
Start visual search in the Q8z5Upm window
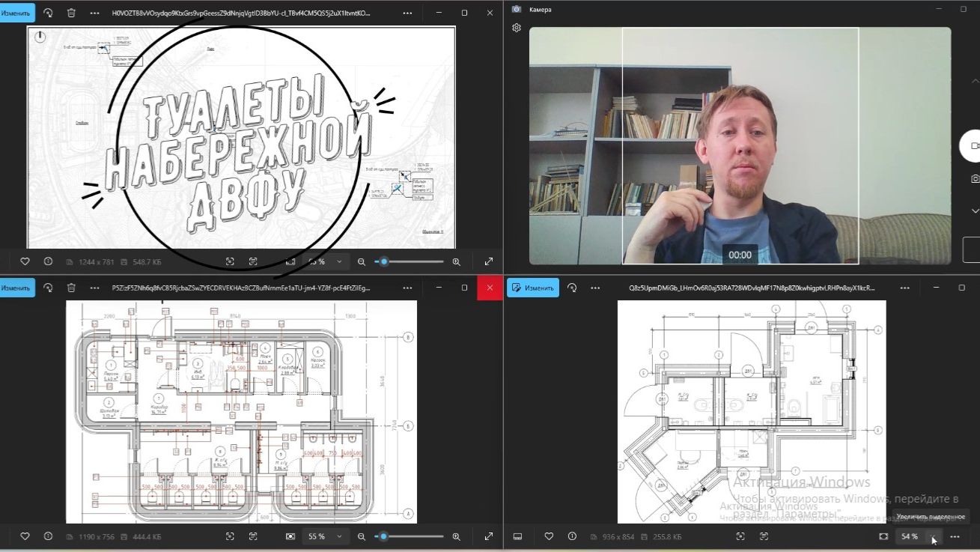click(x=740, y=536)
